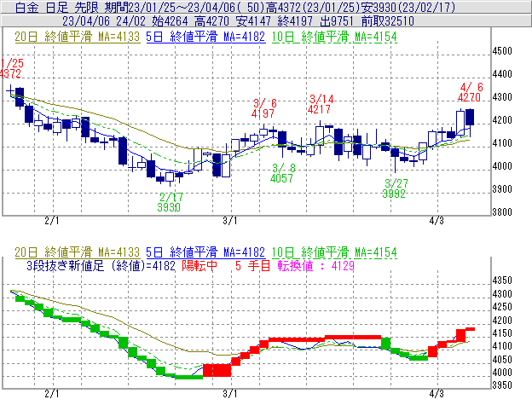Click the chart title bar text 白金 日足 先限

pyautogui.click(x=58, y=7)
